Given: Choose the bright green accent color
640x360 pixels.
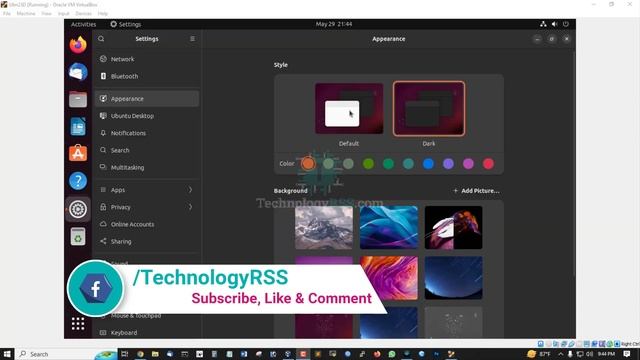Looking at the screenshot, I should (368, 164).
